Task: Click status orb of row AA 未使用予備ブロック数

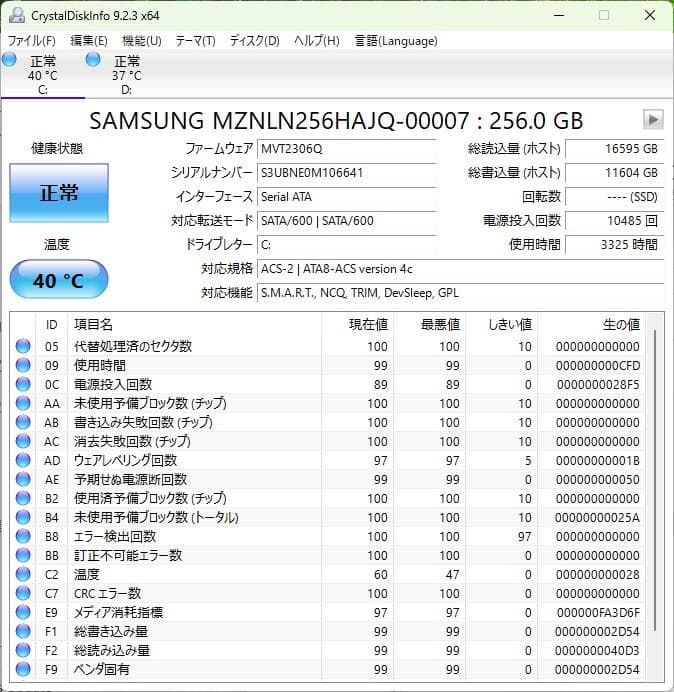Action: click(x=23, y=403)
